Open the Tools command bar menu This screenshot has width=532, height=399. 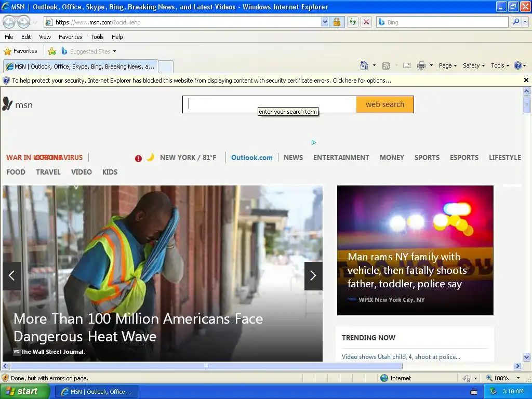500,65
